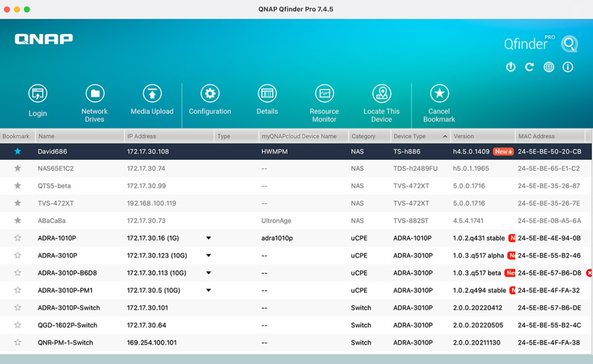The image size is (593, 364).
Task: Sort by the Bookmark column
Action: (x=18, y=136)
